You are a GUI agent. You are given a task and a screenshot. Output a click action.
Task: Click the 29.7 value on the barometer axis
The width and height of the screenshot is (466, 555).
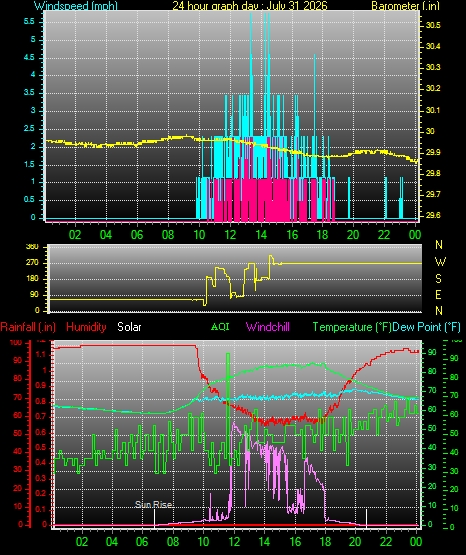pos(433,194)
